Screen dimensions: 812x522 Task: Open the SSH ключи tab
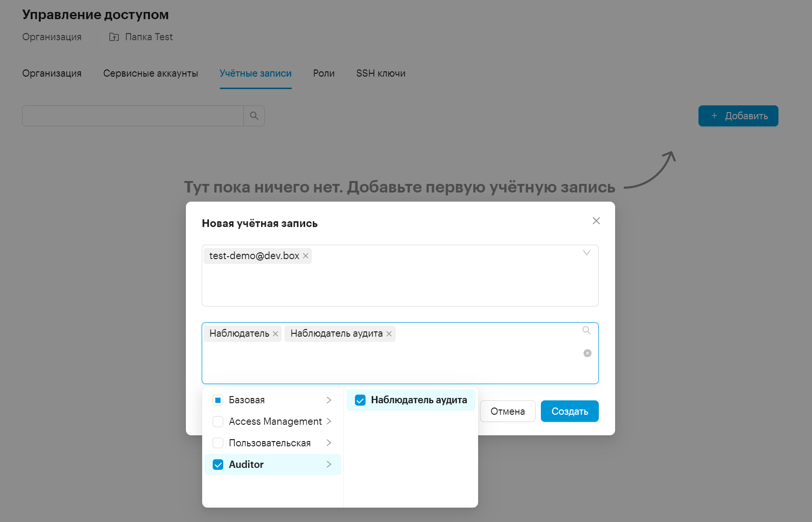(x=381, y=73)
